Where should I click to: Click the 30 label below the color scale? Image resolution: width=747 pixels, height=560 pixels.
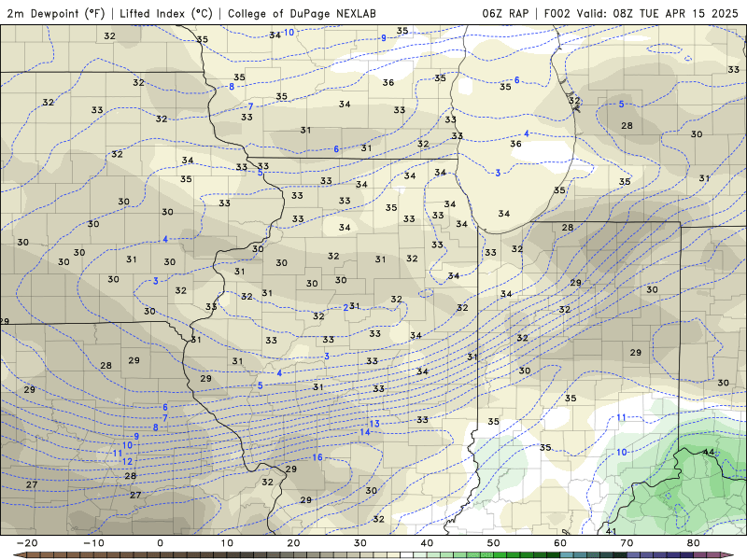(360, 543)
